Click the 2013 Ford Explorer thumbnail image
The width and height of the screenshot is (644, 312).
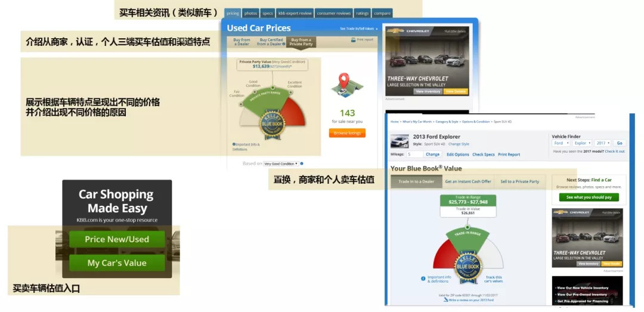399,141
